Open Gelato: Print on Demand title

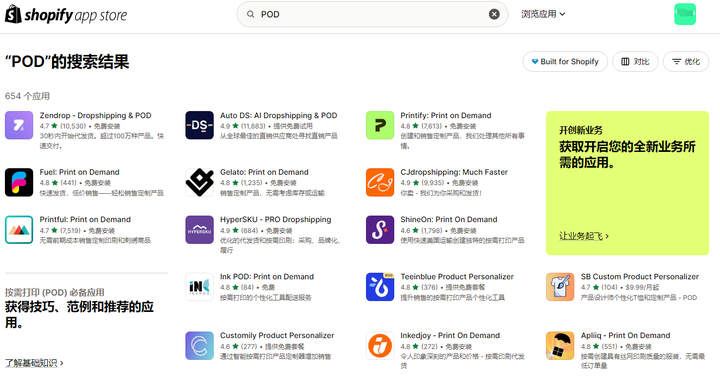[264, 172]
